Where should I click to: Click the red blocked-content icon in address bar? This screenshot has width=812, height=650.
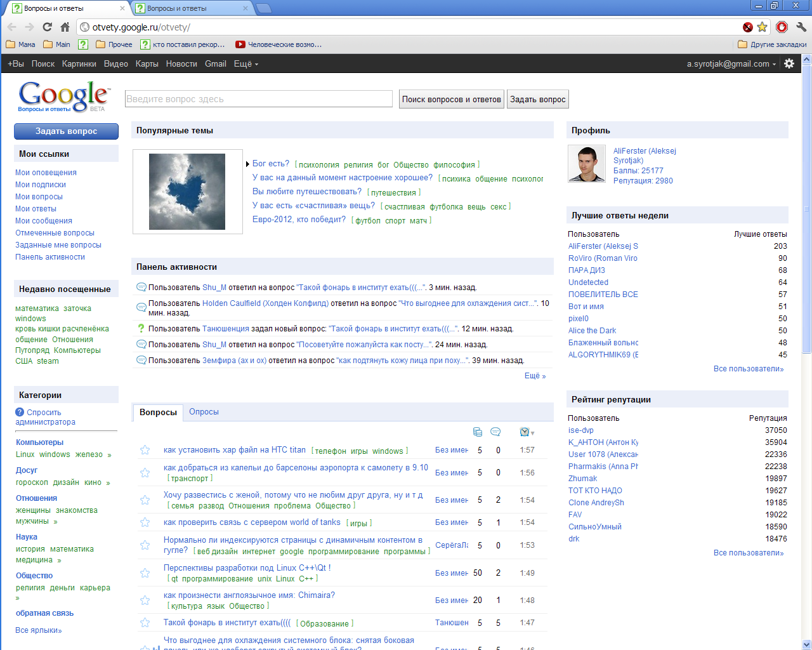[748, 27]
